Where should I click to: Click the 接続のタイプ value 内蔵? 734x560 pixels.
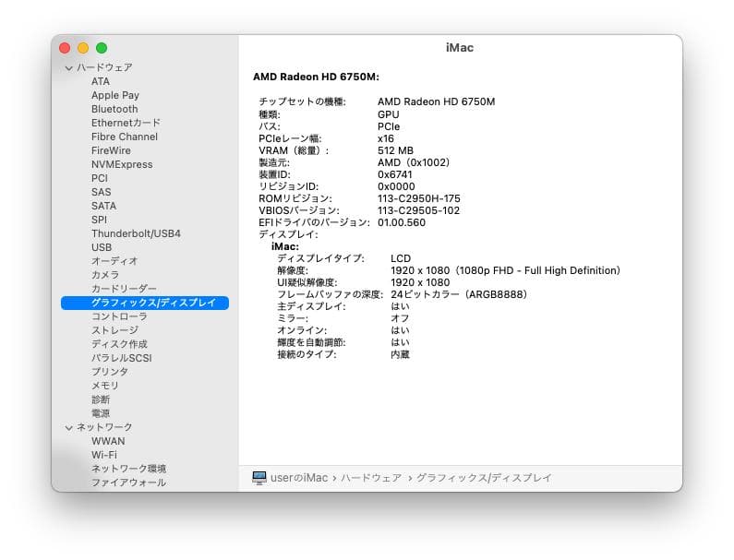click(x=400, y=354)
